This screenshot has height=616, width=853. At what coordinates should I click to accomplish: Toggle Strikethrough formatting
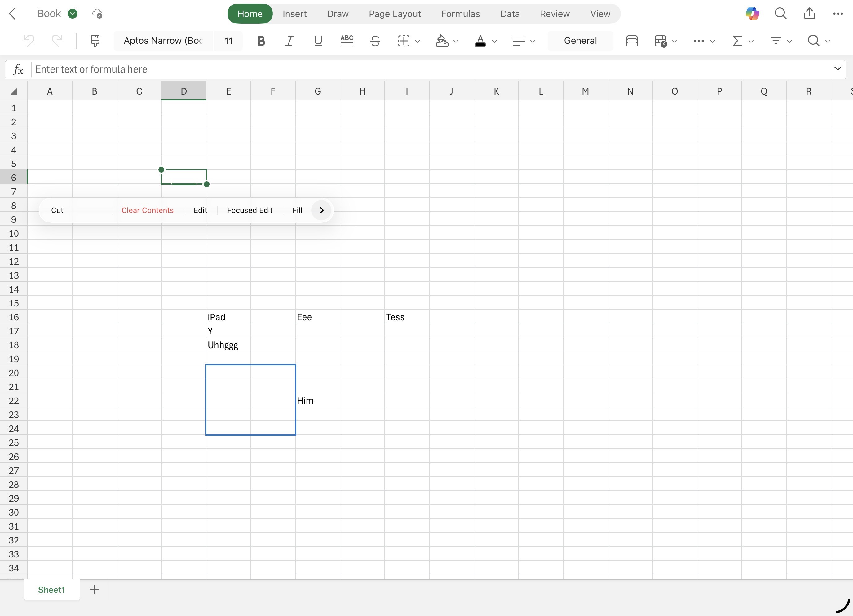coord(375,41)
